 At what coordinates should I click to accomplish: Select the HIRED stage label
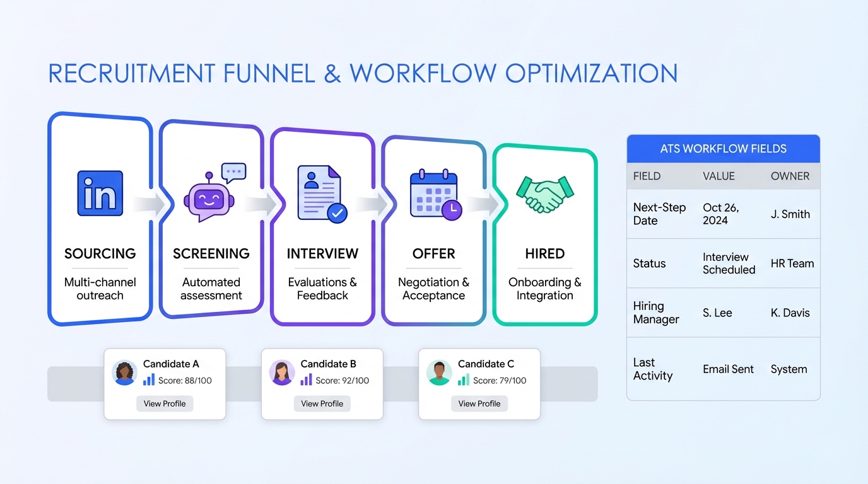[x=545, y=254]
